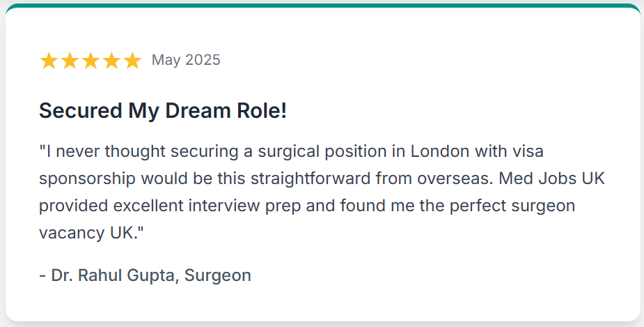This screenshot has height=327, width=644.
Task: Click the word excellent in the review
Action: 148,206
